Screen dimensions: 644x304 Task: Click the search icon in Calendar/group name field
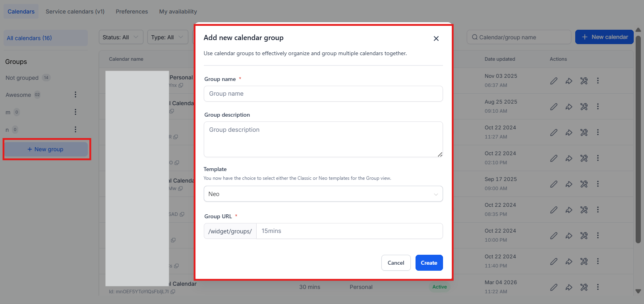(x=474, y=37)
